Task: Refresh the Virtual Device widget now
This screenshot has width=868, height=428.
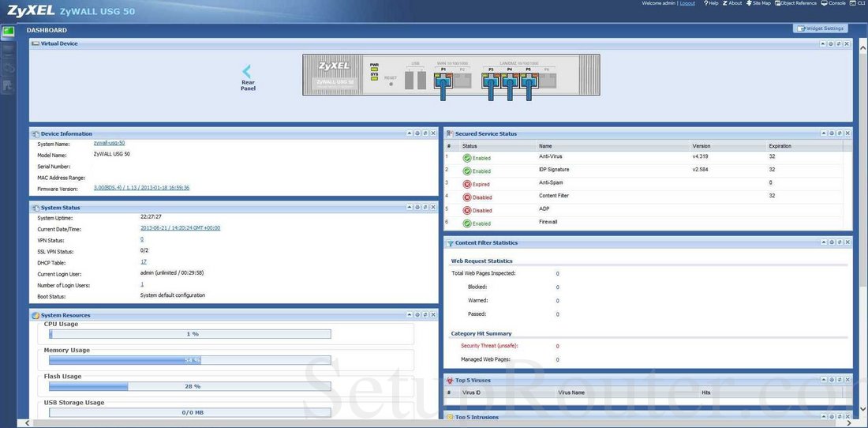Action: click(x=840, y=43)
